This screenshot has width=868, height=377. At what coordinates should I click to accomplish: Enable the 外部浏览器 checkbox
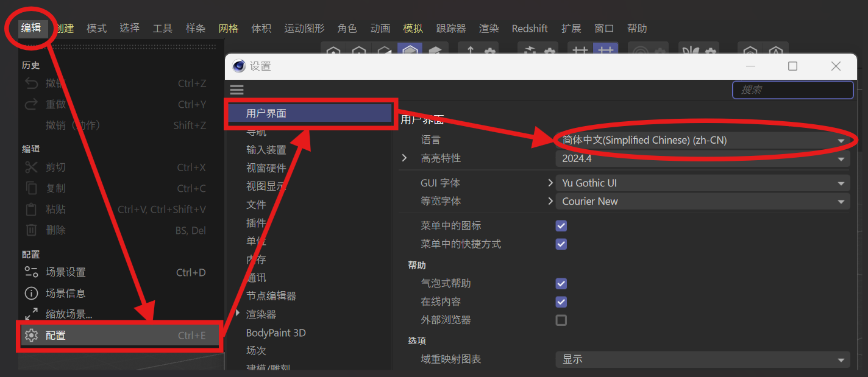click(x=561, y=320)
